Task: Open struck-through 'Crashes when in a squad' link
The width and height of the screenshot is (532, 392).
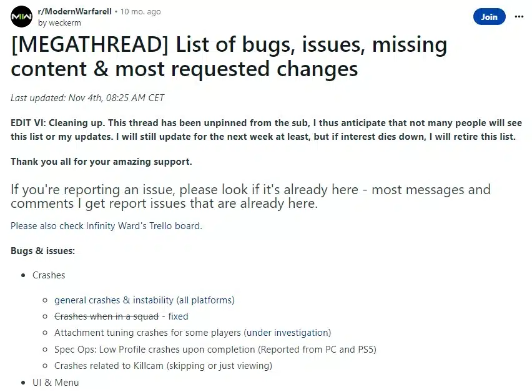Action: [x=106, y=316]
